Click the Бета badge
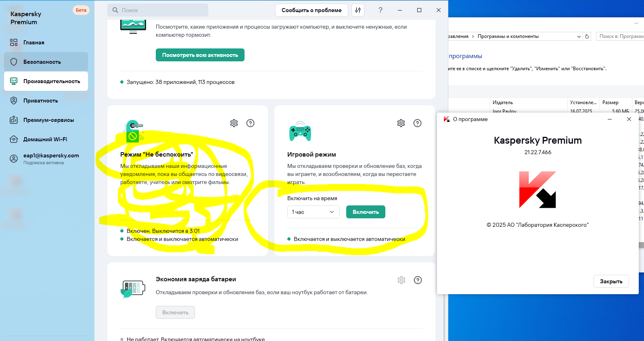 point(81,10)
